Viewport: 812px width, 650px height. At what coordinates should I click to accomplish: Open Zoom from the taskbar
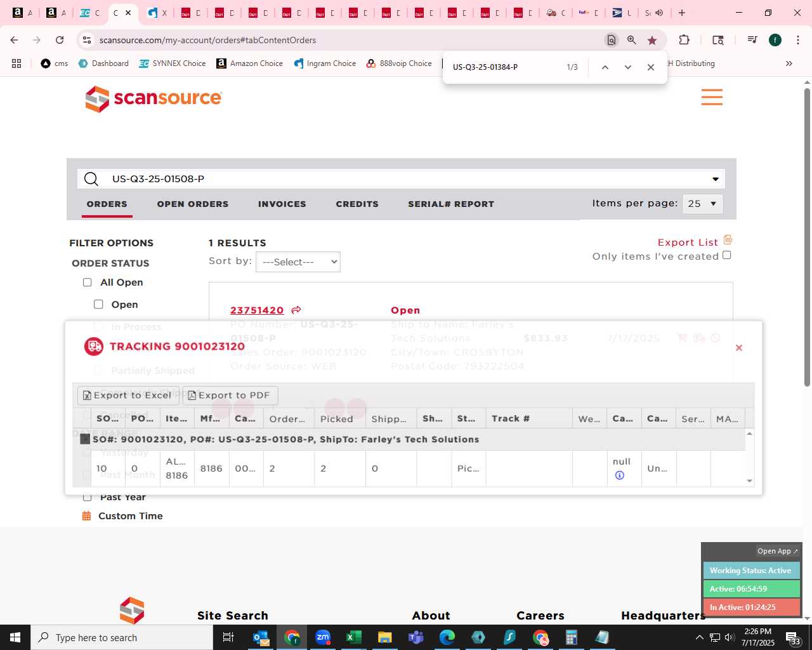pos(323,637)
